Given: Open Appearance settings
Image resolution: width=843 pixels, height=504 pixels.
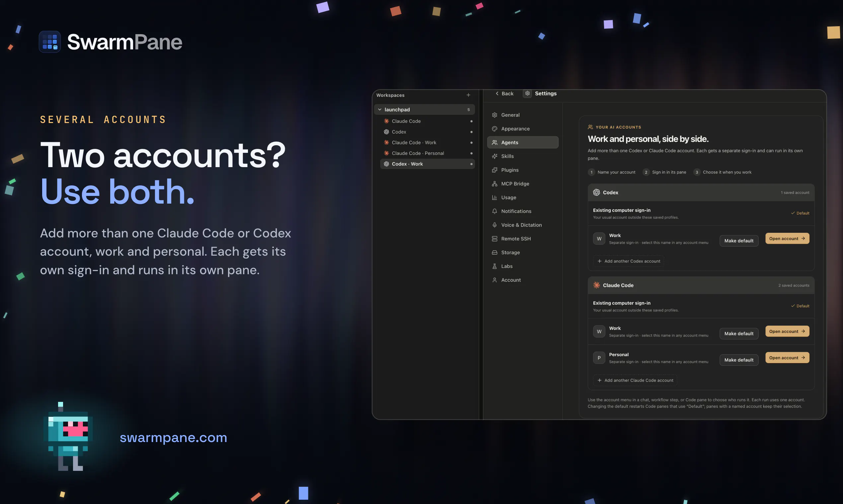Looking at the screenshot, I should click(x=522, y=129).
